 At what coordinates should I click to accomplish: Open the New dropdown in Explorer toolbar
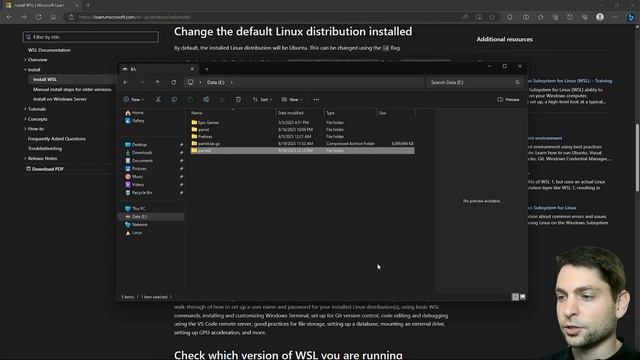point(133,100)
